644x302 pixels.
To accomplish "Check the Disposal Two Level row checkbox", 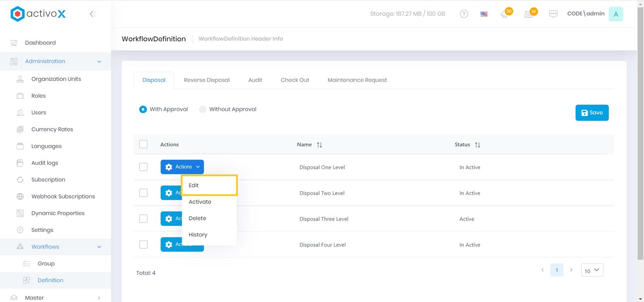I will (143, 192).
